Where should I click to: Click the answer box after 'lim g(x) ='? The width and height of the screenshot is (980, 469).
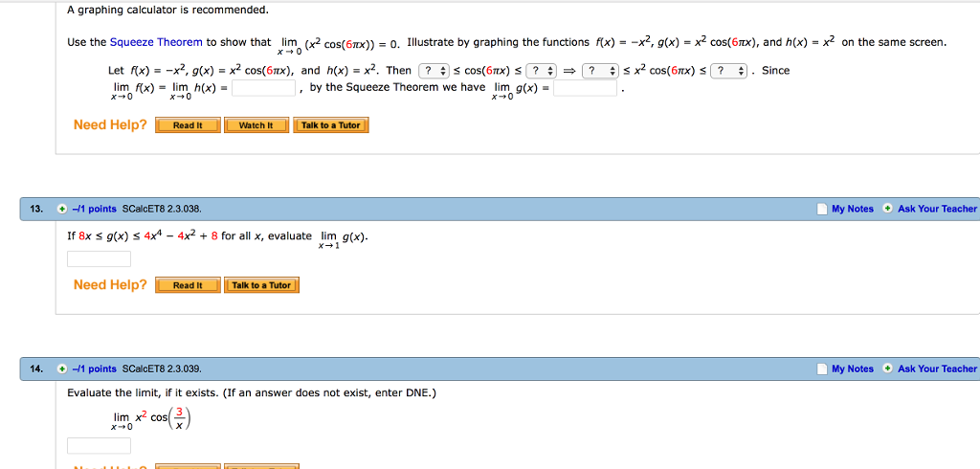[x=586, y=88]
